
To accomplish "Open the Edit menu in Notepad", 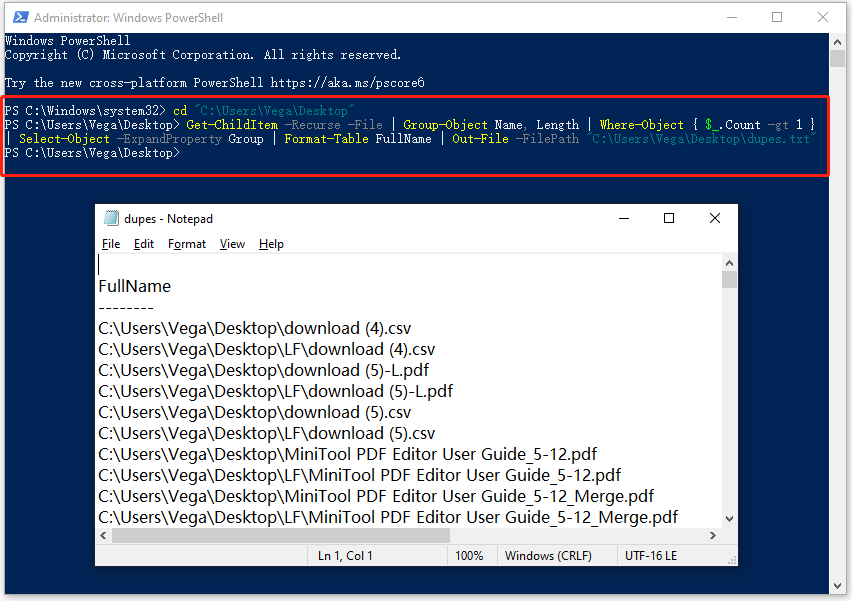I will 144,243.
